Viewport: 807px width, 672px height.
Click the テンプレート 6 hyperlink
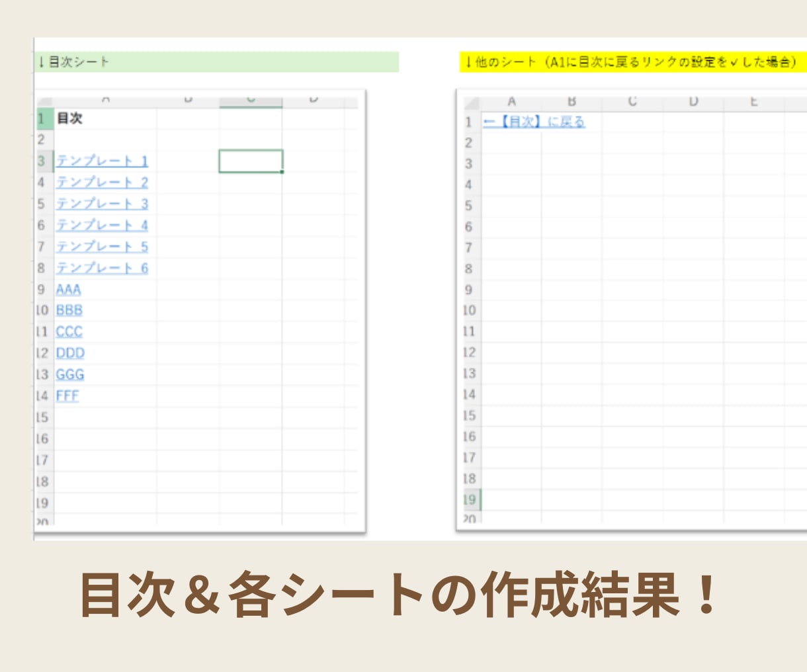pos(102,268)
